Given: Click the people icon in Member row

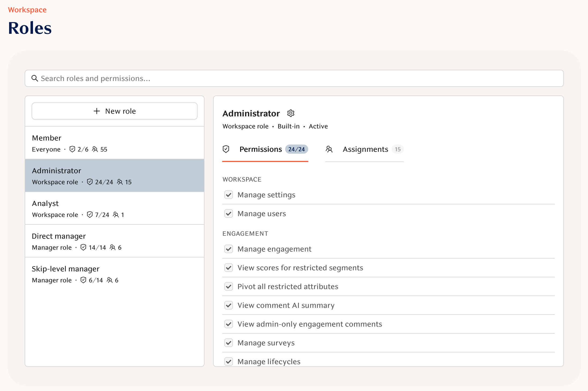Looking at the screenshot, I should 95,149.
